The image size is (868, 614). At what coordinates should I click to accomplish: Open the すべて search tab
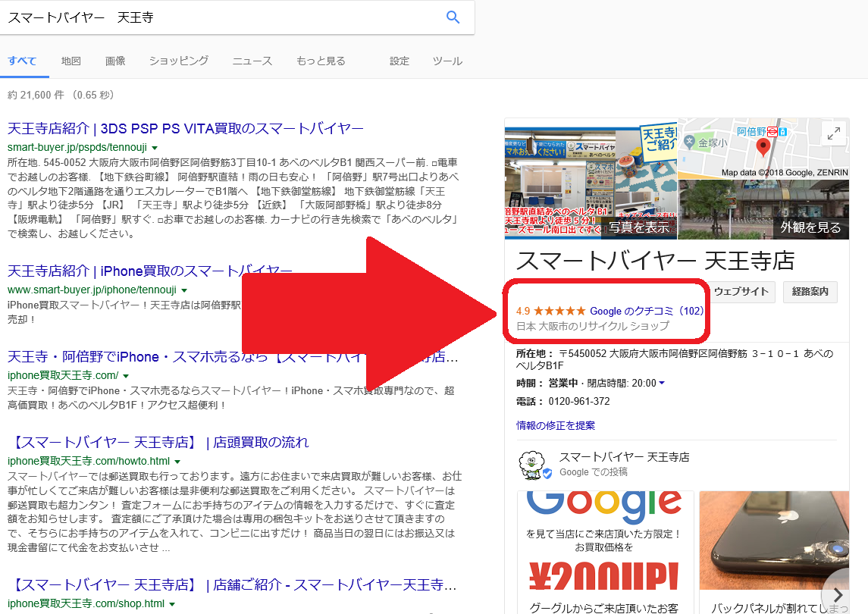click(x=22, y=61)
